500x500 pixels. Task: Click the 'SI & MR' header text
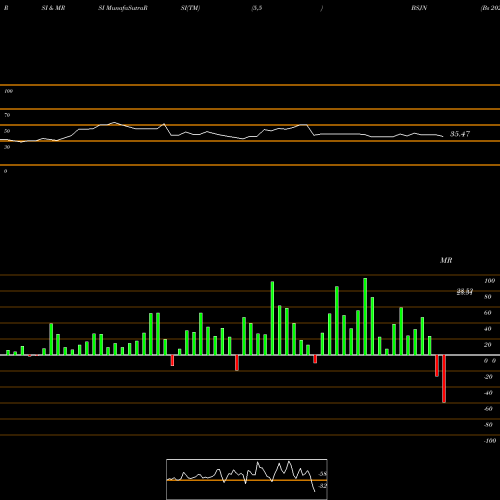point(53,8)
